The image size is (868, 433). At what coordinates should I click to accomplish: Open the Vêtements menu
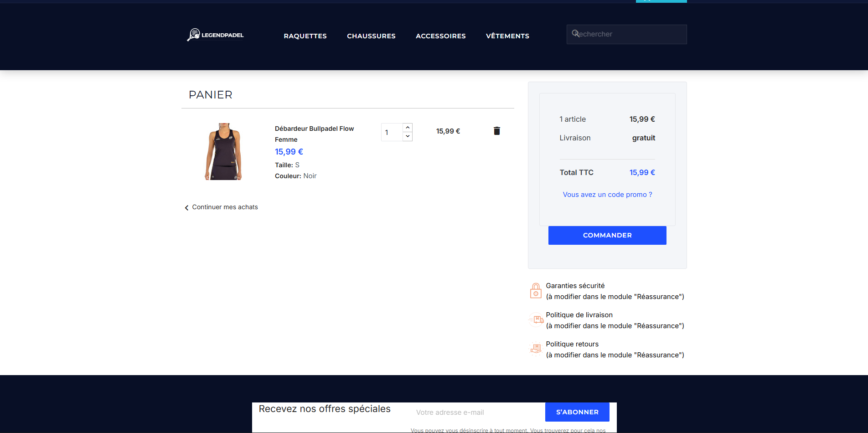[507, 36]
